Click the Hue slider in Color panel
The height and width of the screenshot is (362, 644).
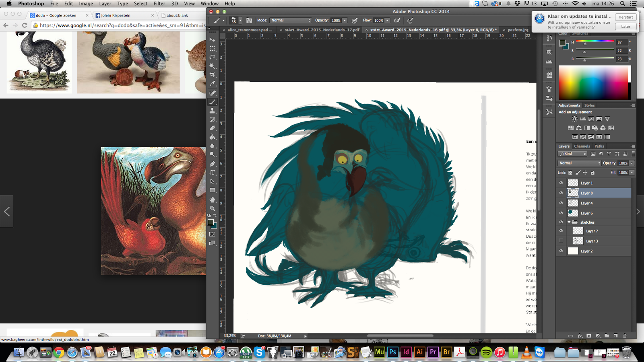[x=595, y=41]
